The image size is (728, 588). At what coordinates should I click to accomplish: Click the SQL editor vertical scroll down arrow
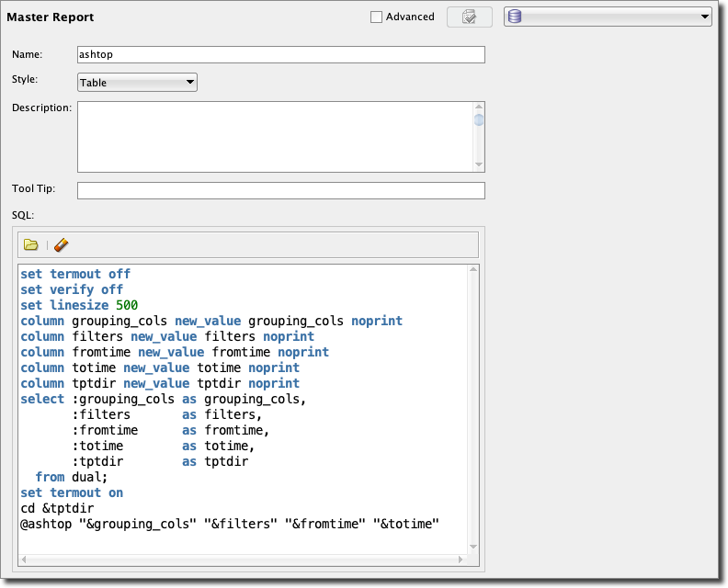pos(473,547)
